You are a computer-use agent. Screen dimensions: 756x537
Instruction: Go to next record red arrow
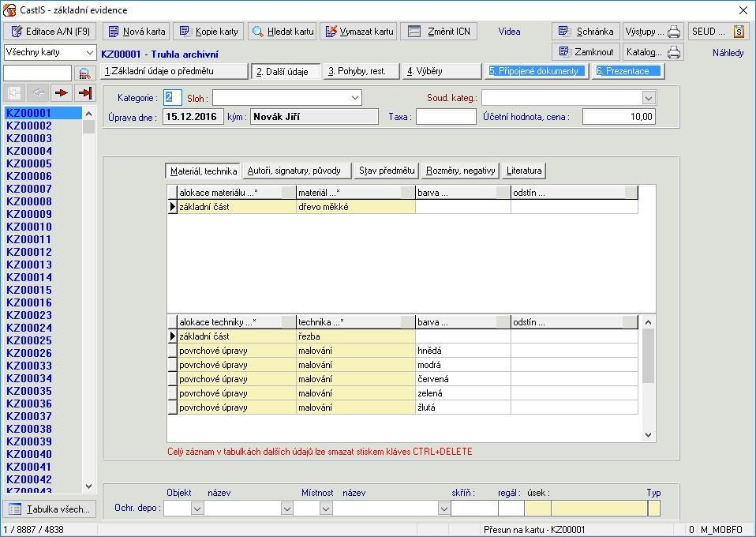62,92
